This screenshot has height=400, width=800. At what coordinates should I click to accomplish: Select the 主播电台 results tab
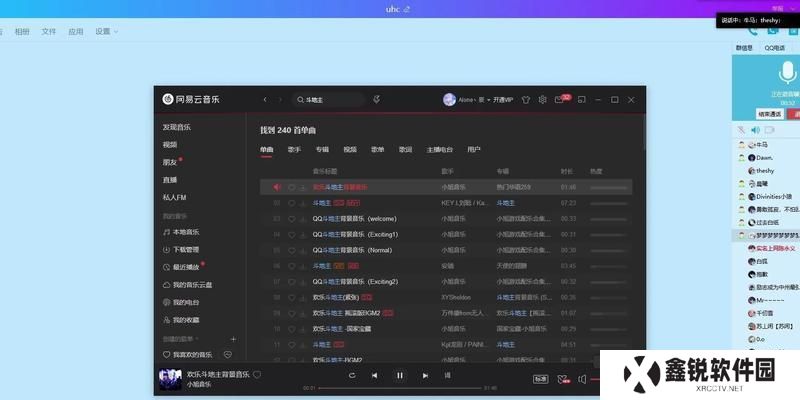(x=440, y=149)
